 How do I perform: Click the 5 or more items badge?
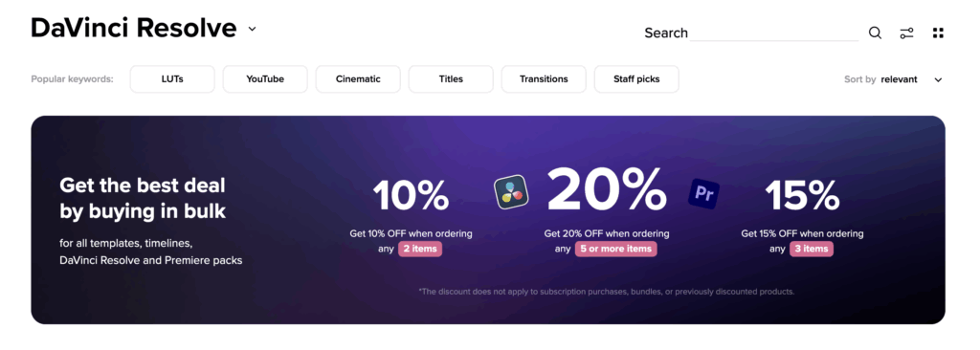click(615, 249)
